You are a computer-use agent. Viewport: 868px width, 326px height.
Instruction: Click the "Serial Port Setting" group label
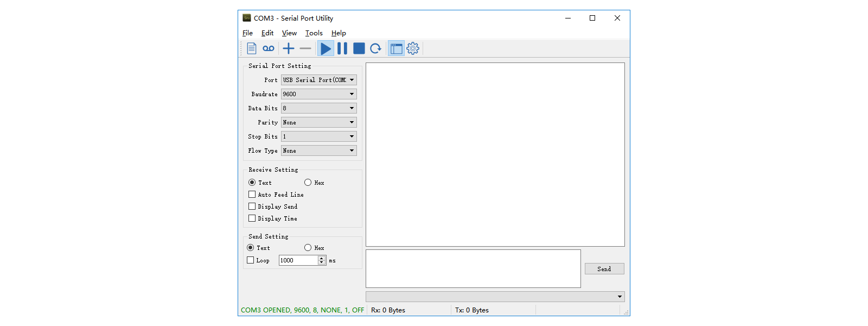click(280, 66)
